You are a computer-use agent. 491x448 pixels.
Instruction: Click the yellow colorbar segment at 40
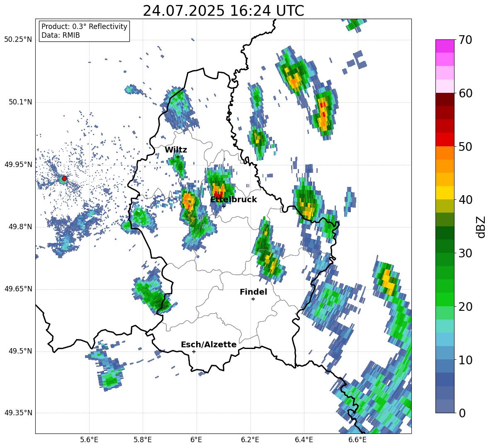[x=445, y=193]
